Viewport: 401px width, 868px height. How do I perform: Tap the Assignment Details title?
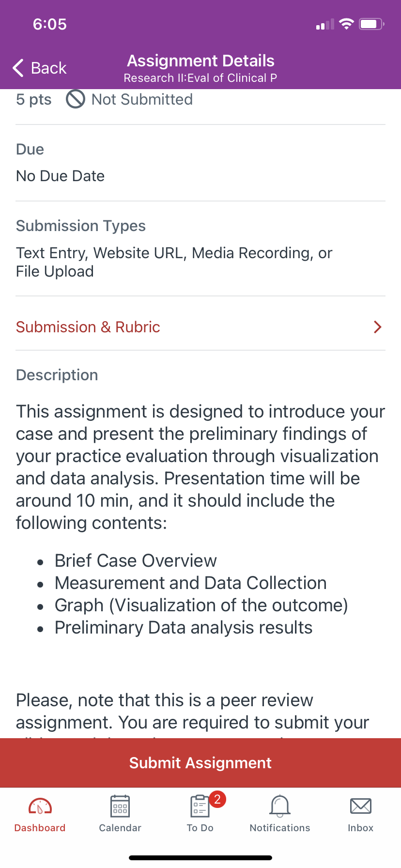[x=200, y=61]
